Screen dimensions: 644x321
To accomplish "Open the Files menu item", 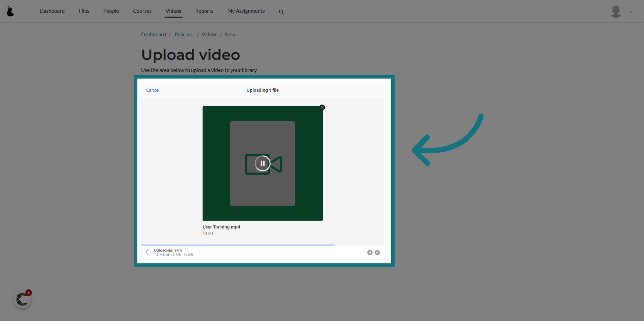I will pos(84,11).
